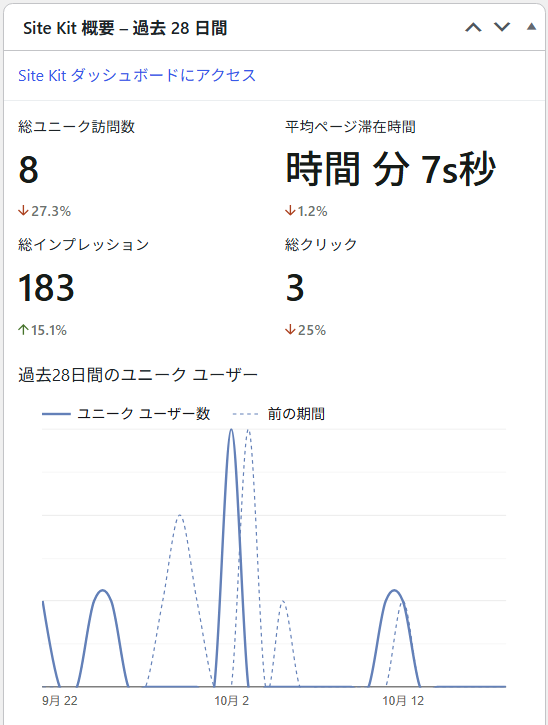This screenshot has height=725, width=548.
Task: Select the 総インプレッション label
Action: tap(84, 244)
